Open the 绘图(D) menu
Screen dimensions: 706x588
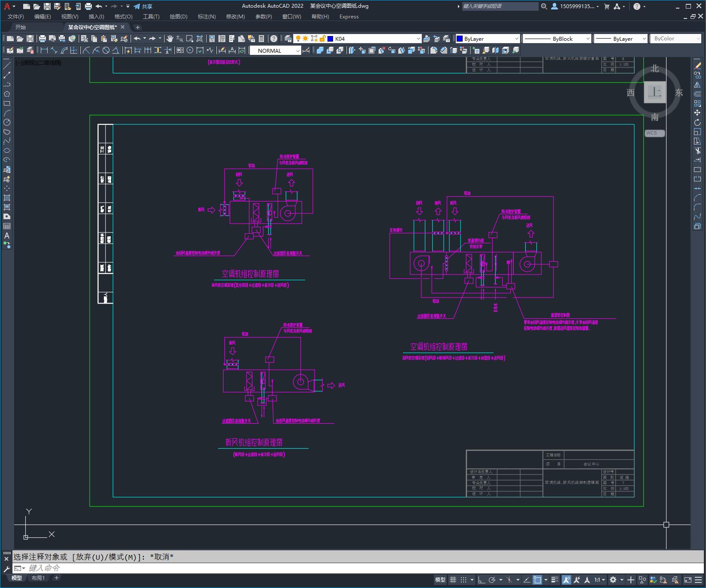click(x=179, y=17)
